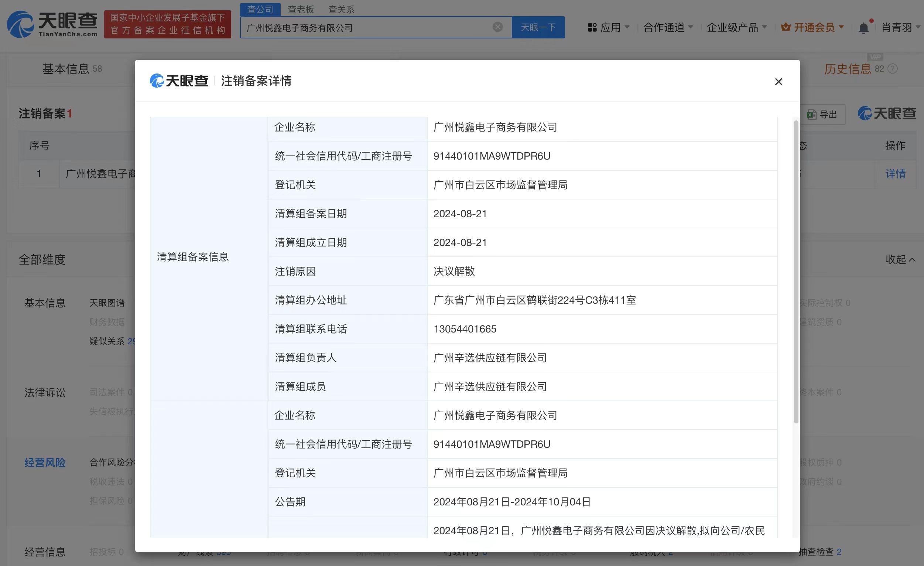Clear the search box using the X icon
The height and width of the screenshot is (566, 924).
[x=497, y=26]
